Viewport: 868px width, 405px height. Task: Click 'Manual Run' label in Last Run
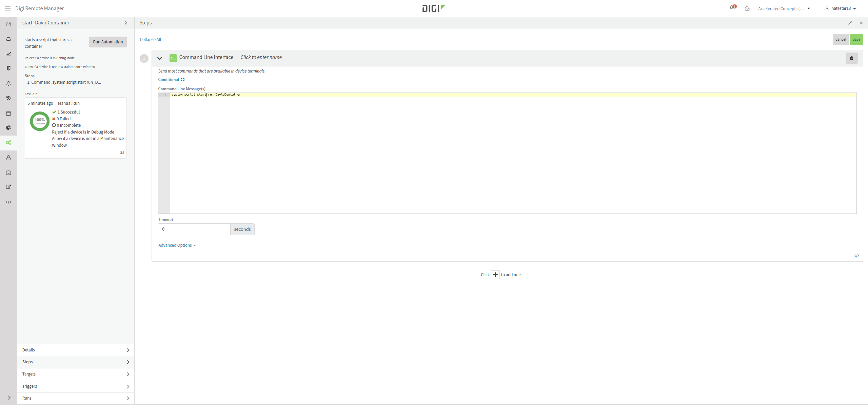(x=69, y=103)
